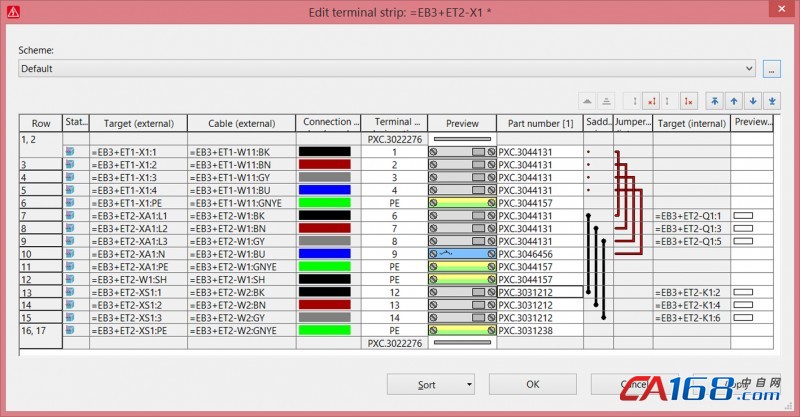This screenshot has height=417, width=800.
Task: Confirm with the OK button
Action: click(x=533, y=384)
